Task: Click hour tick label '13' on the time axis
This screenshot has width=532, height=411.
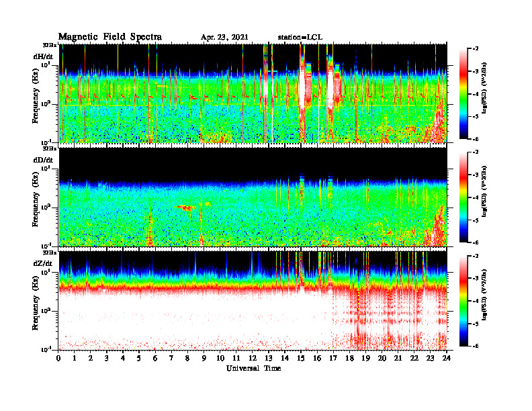Action: coord(269,358)
